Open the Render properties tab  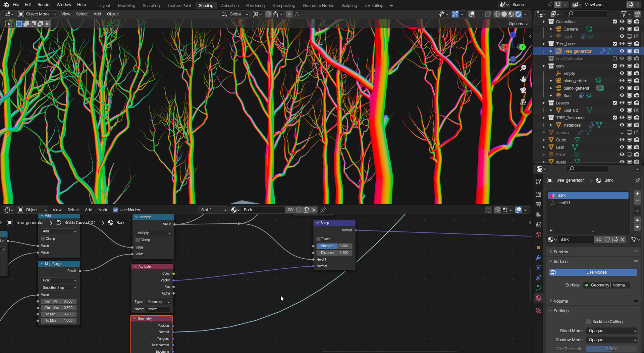[x=538, y=194]
